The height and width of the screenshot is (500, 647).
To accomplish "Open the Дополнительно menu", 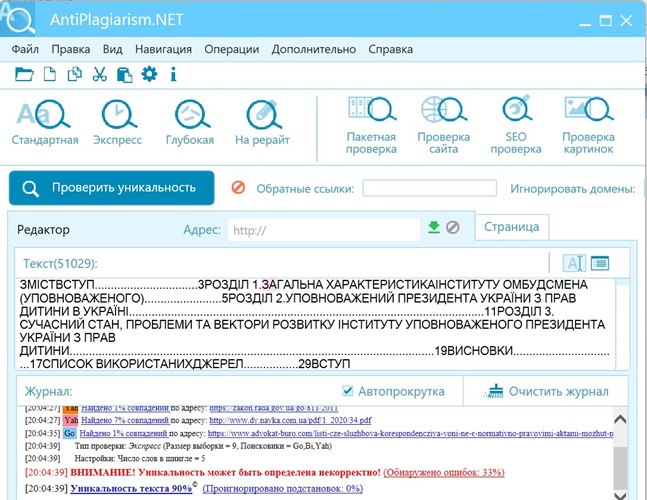I will 314,49.
